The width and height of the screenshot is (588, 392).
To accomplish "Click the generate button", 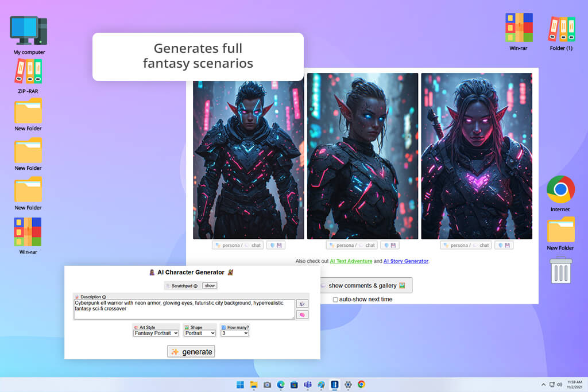I will [x=191, y=351].
